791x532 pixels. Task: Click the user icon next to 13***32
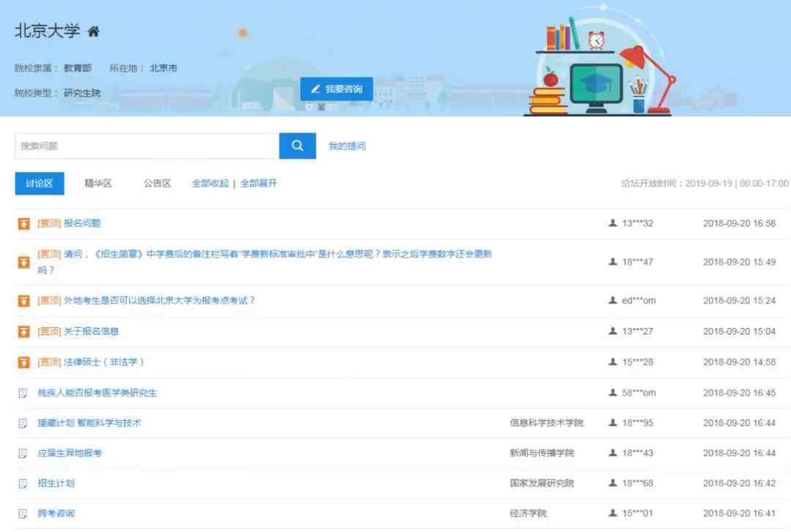coord(613,223)
